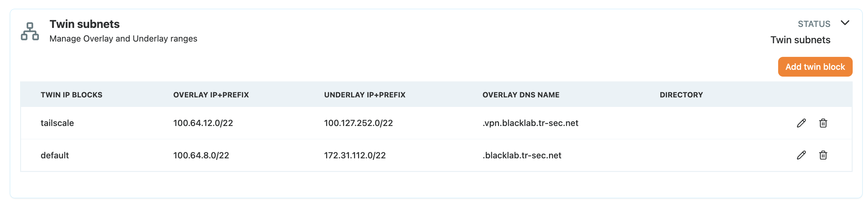Collapse the Twin subnets status chevron
The image size is (868, 205).
(x=845, y=23)
